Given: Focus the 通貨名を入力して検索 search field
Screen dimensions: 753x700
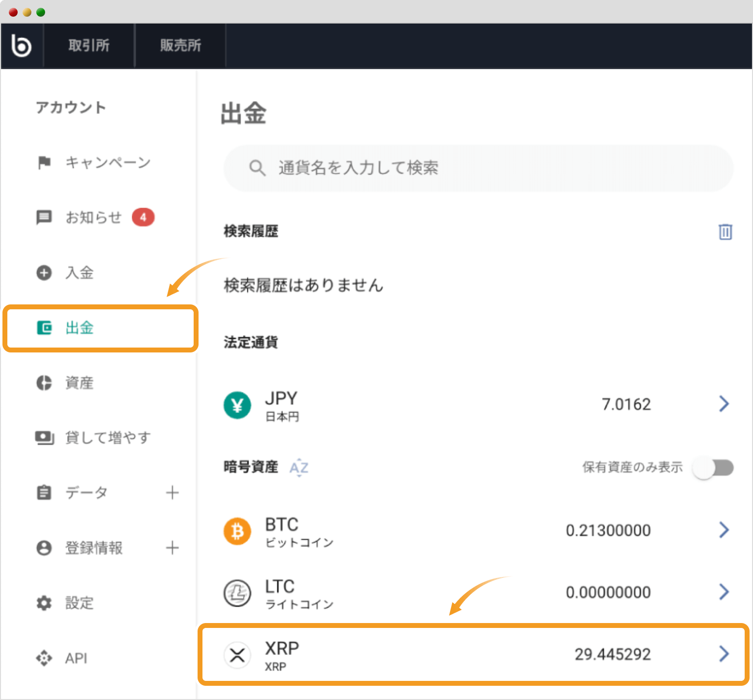Looking at the screenshot, I should click(478, 168).
